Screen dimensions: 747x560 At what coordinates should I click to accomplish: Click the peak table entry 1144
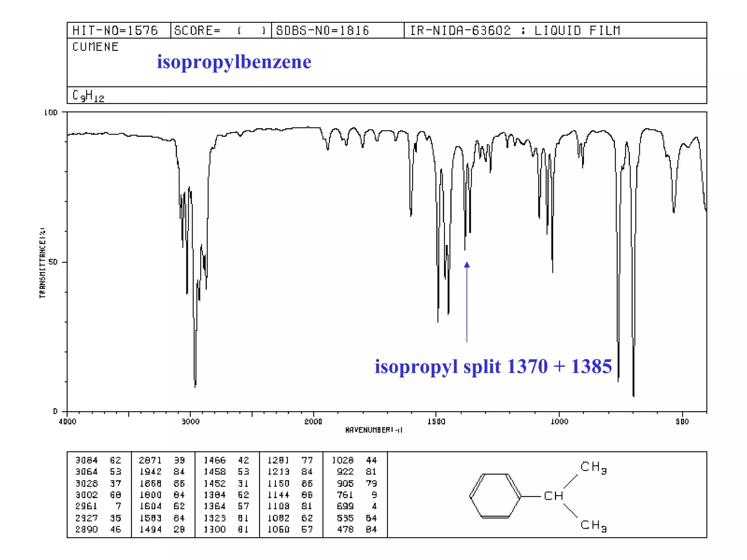click(278, 495)
